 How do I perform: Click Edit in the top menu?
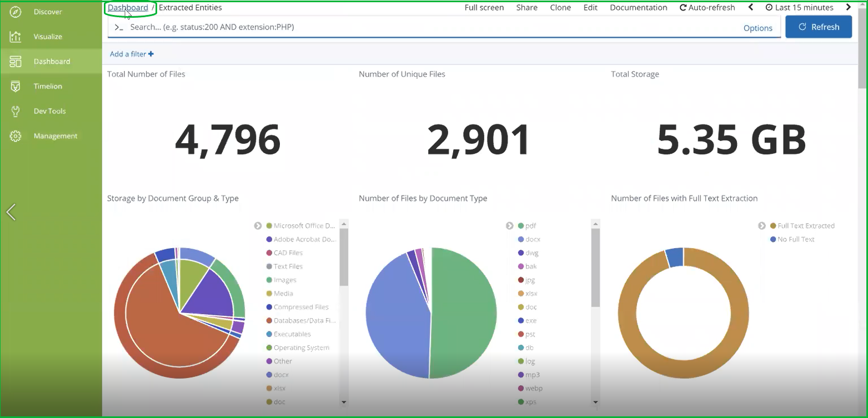pos(590,8)
